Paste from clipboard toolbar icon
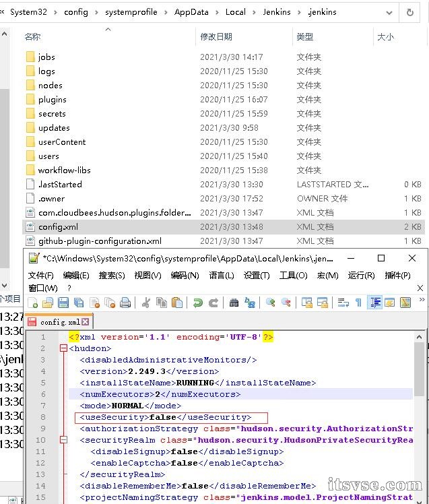The width and height of the screenshot is (429, 504). [176, 303]
